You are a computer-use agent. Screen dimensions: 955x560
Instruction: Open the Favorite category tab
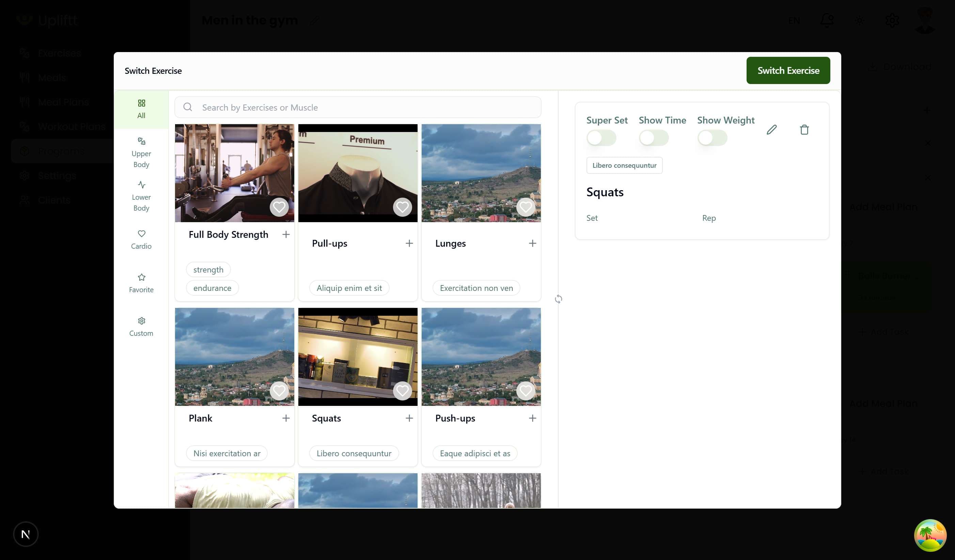point(141,283)
